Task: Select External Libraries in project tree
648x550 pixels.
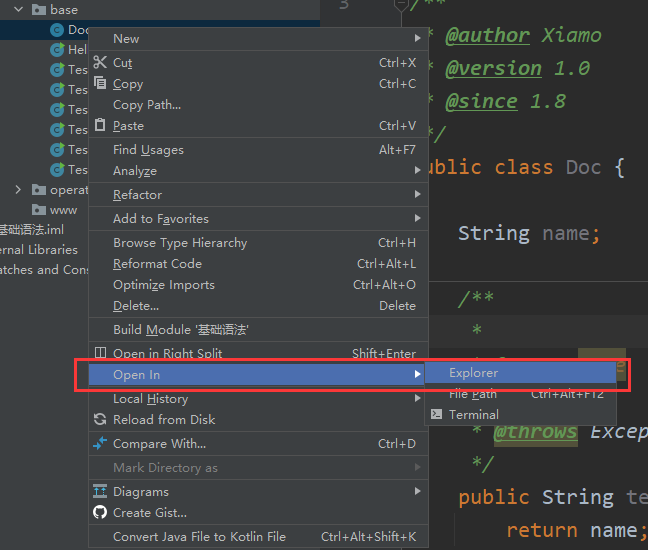Action: (x=39, y=250)
